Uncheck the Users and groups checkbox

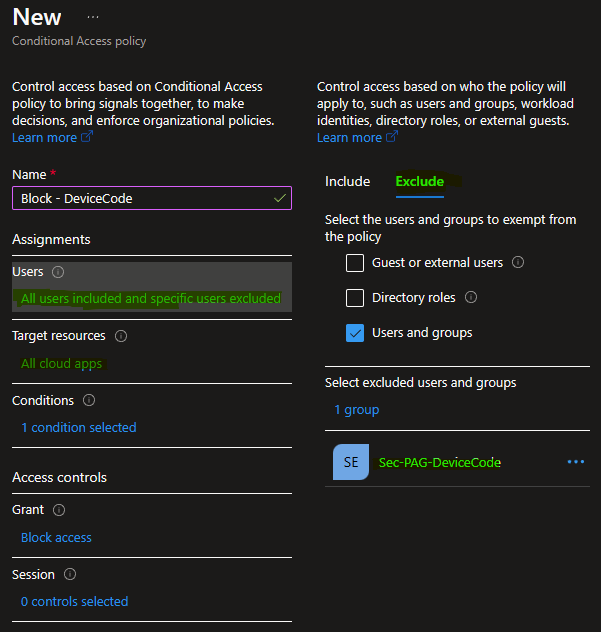(355, 333)
